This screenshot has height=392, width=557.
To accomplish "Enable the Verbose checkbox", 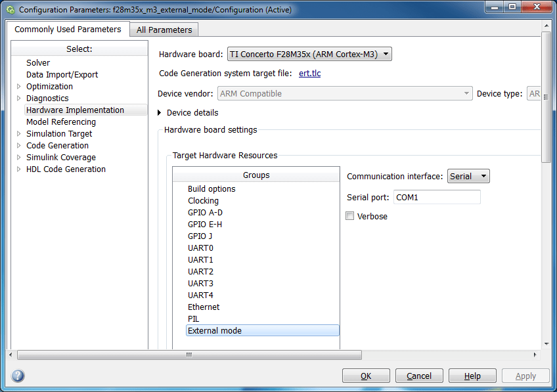I will [350, 216].
